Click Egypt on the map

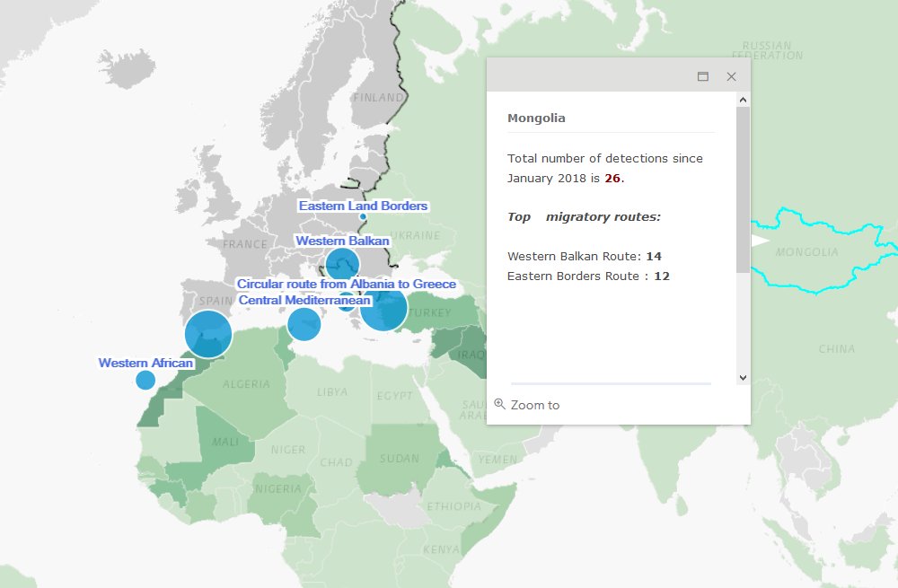pos(394,396)
